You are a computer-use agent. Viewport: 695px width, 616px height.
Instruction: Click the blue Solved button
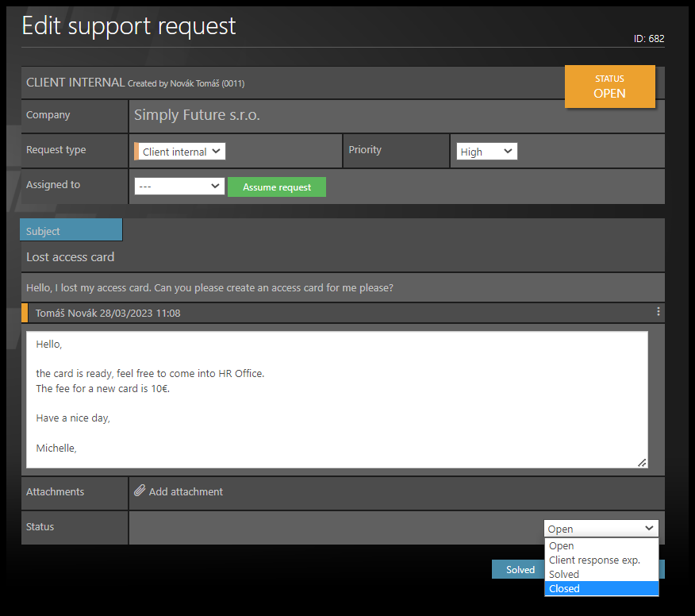pyautogui.click(x=520, y=569)
